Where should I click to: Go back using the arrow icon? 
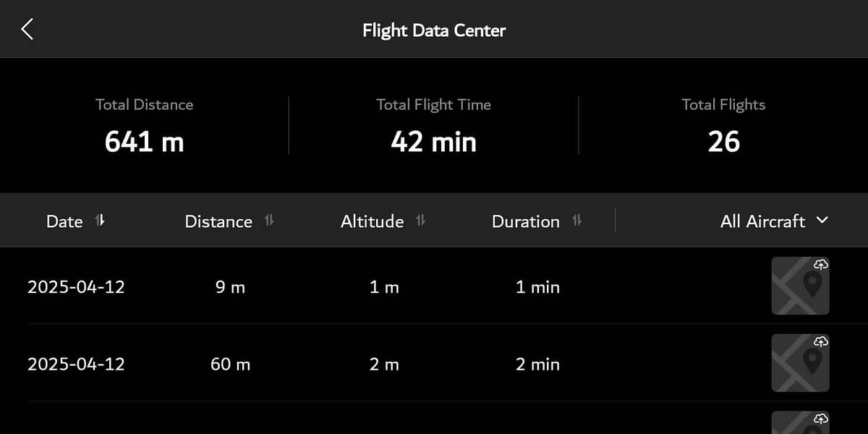(27, 29)
